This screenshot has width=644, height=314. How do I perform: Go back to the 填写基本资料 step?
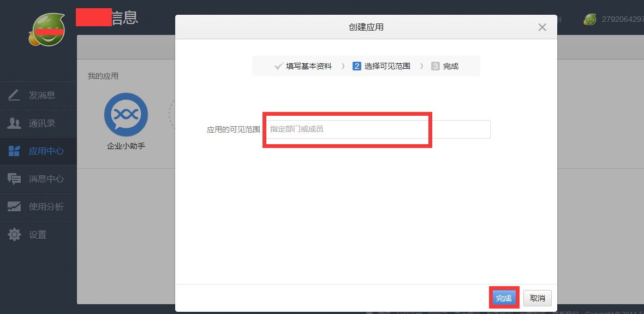click(x=308, y=66)
